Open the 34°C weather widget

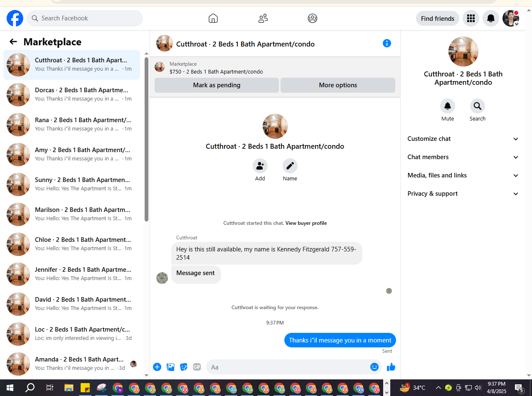click(x=413, y=388)
